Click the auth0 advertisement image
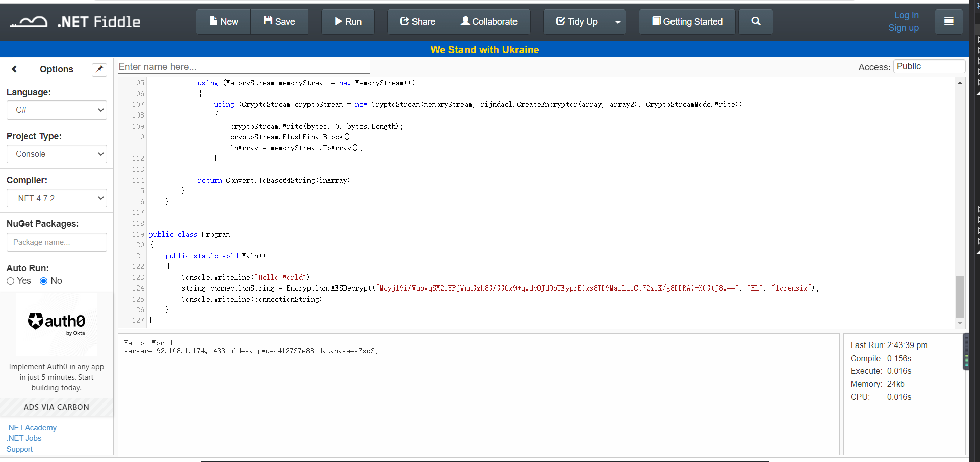This screenshot has width=980, height=462. click(57, 324)
